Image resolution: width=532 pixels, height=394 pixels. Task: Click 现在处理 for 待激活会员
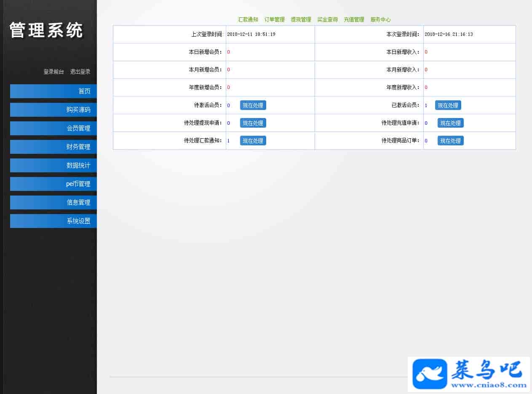click(253, 105)
